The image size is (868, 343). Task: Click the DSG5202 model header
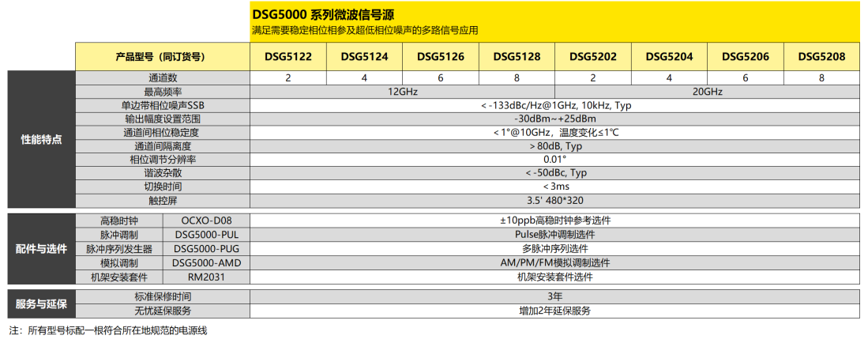[593, 56]
